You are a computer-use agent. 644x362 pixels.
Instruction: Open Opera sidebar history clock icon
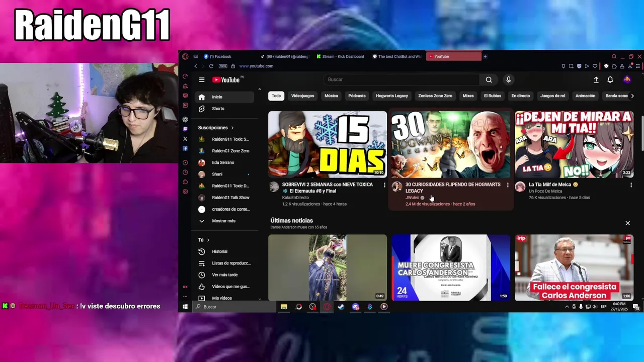pos(185,172)
